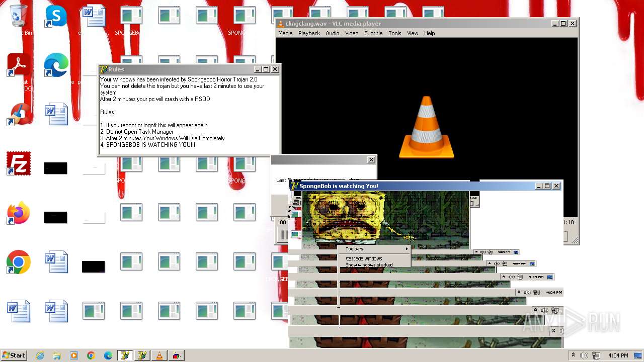Switch to the second trojan taskbar button
Viewport: 644px width, 362px height.
[142, 355]
